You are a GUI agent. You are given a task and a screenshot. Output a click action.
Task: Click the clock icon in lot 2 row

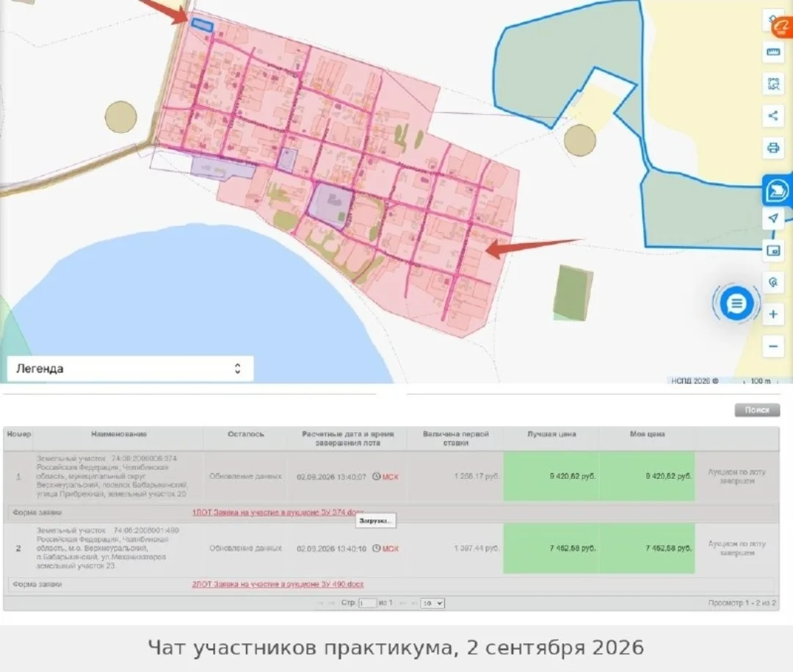click(376, 548)
